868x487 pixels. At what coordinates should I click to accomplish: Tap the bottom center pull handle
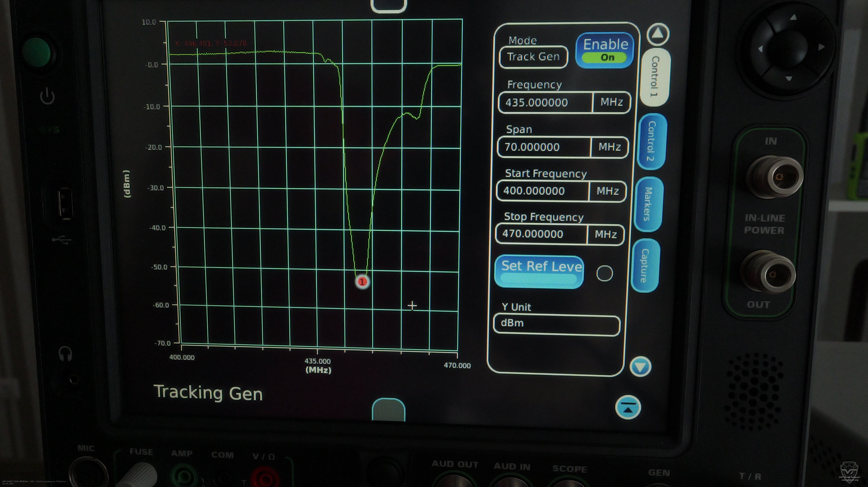pyautogui.click(x=389, y=410)
